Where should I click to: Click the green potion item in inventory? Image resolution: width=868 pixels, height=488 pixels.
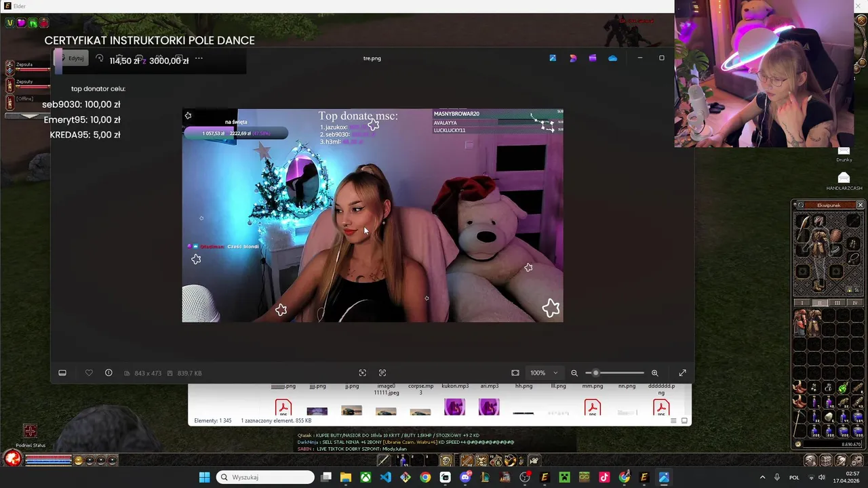tap(843, 388)
